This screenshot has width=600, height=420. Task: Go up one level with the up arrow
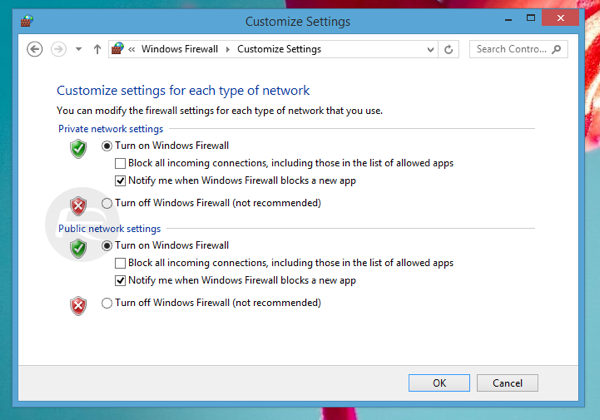[97, 49]
